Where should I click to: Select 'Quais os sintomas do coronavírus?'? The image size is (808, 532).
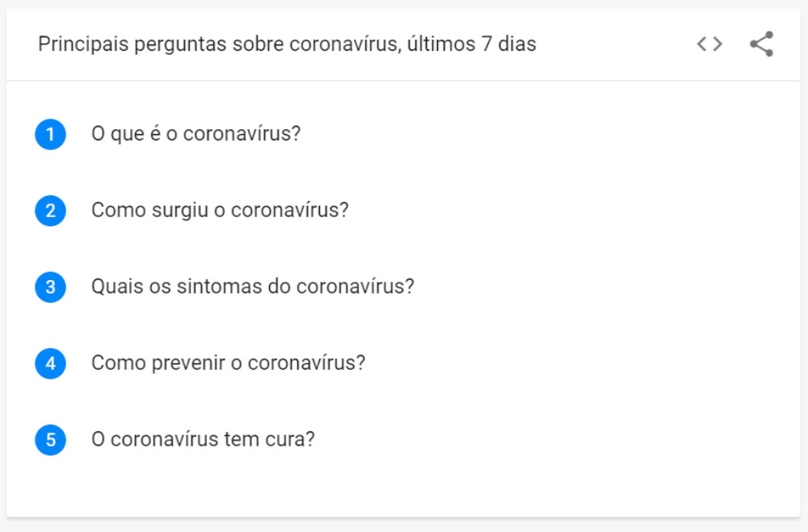point(252,287)
